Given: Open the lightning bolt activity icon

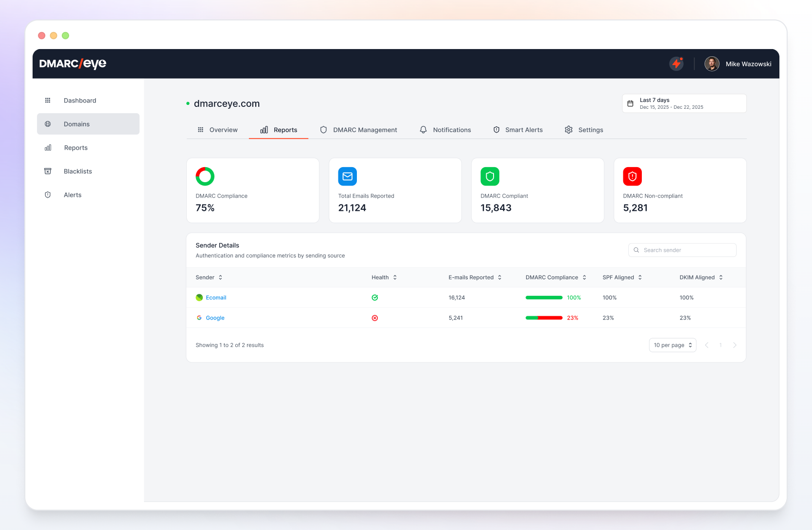Looking at the screenshot, I should (x=676, y=64).
